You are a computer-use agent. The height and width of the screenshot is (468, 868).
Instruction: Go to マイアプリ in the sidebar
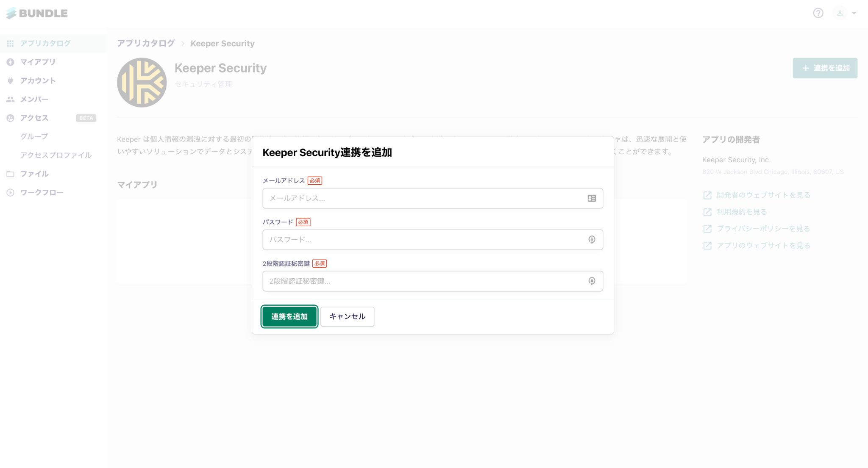pos(53,62)
